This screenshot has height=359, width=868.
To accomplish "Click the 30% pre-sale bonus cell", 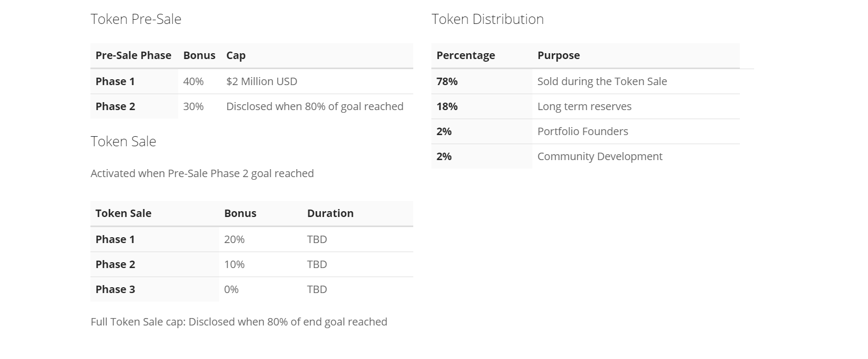I will coord(193,106).
